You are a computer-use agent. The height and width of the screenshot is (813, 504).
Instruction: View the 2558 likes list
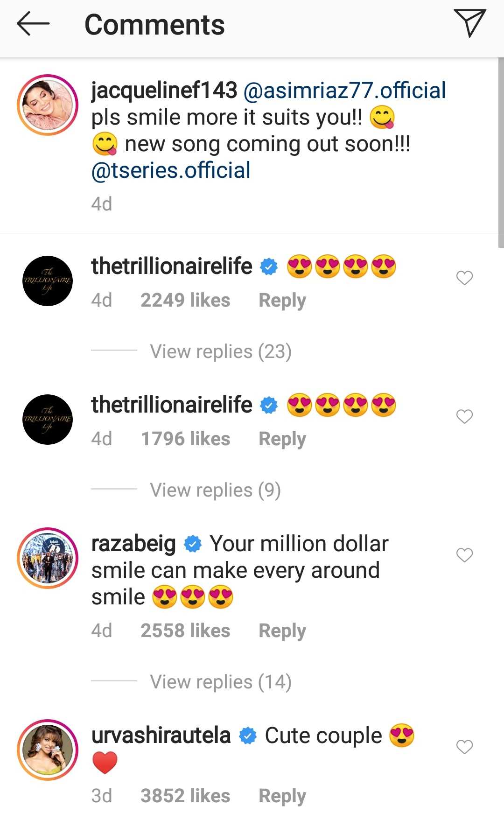[185, 631]
